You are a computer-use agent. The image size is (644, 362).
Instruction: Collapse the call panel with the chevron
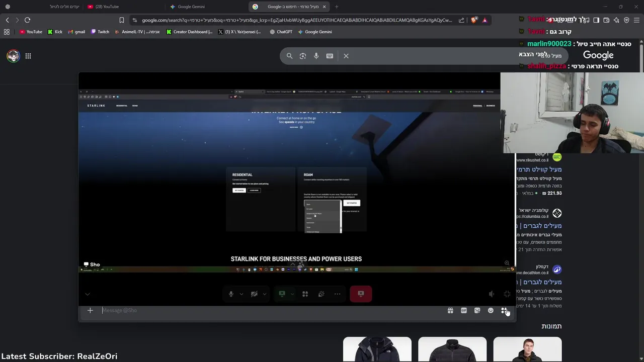click(x=87, y=294)
